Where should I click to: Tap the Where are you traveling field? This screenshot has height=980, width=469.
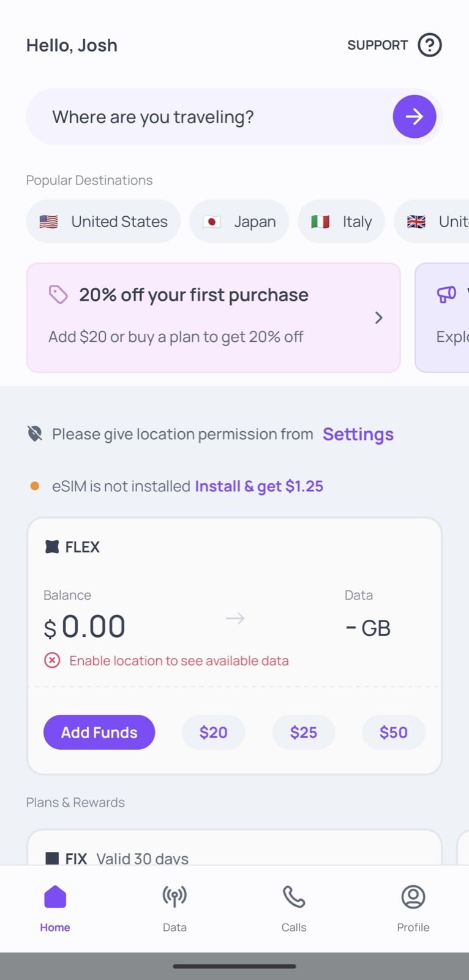(208, 117)
